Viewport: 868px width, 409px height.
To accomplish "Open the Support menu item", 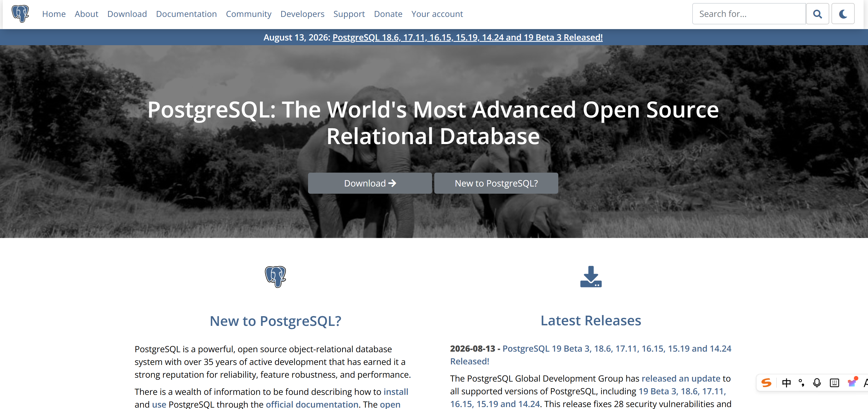I will (x=349, y=14).
